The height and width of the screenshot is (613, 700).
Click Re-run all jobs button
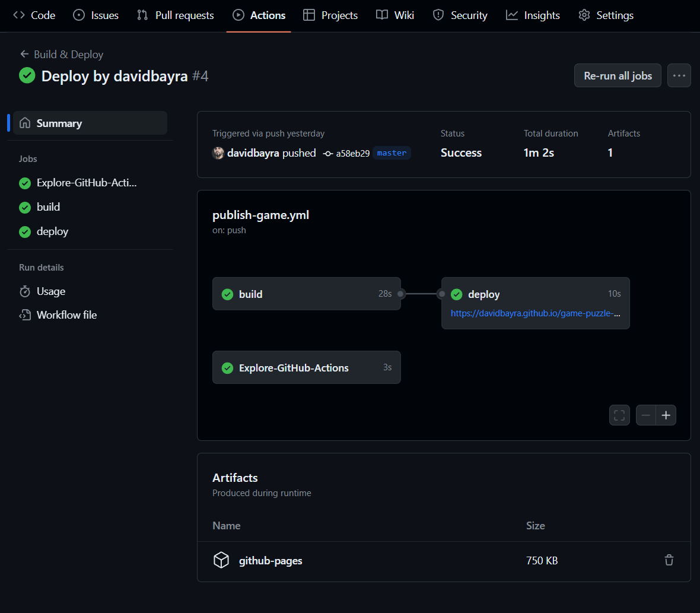pos(618,75)
